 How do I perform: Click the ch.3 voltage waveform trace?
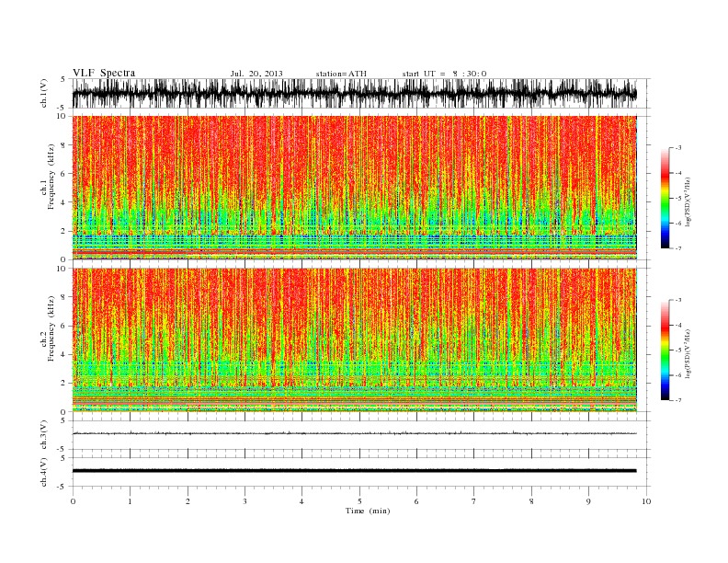coord(355,433)
